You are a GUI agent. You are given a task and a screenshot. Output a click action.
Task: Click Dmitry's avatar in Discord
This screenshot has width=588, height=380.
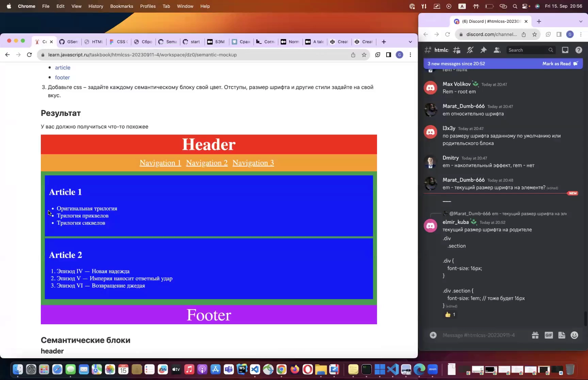coord(430,162)
